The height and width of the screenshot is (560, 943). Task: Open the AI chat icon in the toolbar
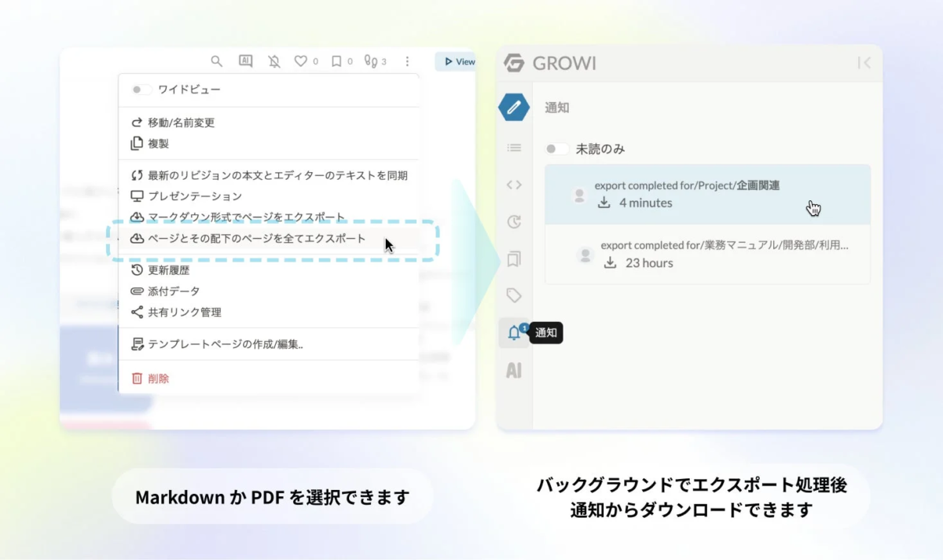click(x=245, y=60)
